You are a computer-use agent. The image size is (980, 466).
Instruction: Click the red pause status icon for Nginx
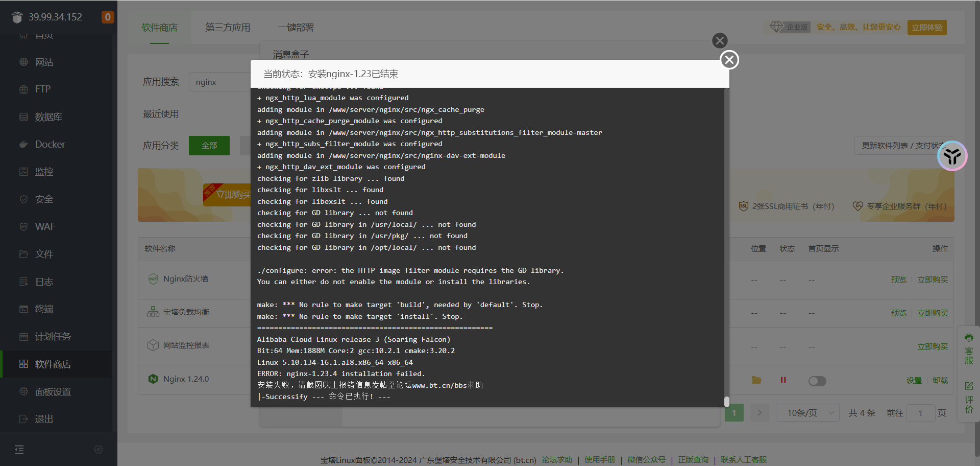point(783,380)
